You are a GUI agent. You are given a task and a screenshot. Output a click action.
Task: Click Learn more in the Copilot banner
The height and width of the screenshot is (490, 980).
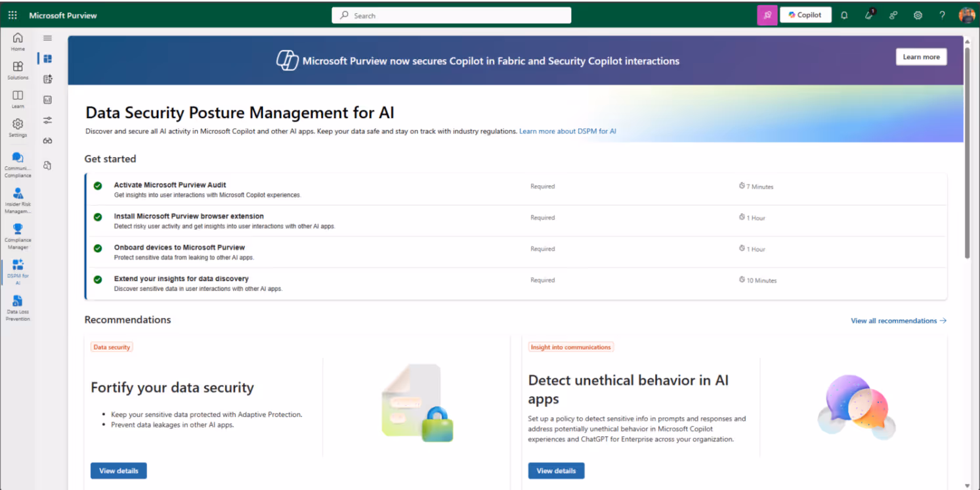click(921, 56)
